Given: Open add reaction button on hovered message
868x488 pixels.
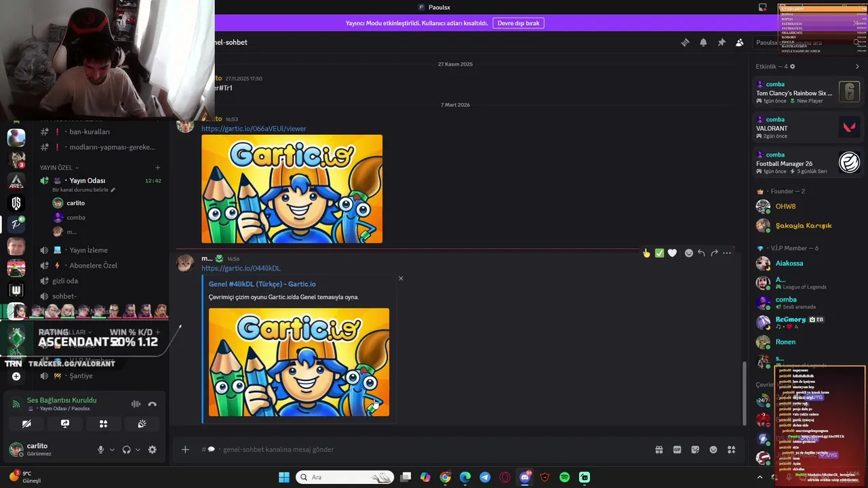Looking at the screenshot, I should point(689,253).
